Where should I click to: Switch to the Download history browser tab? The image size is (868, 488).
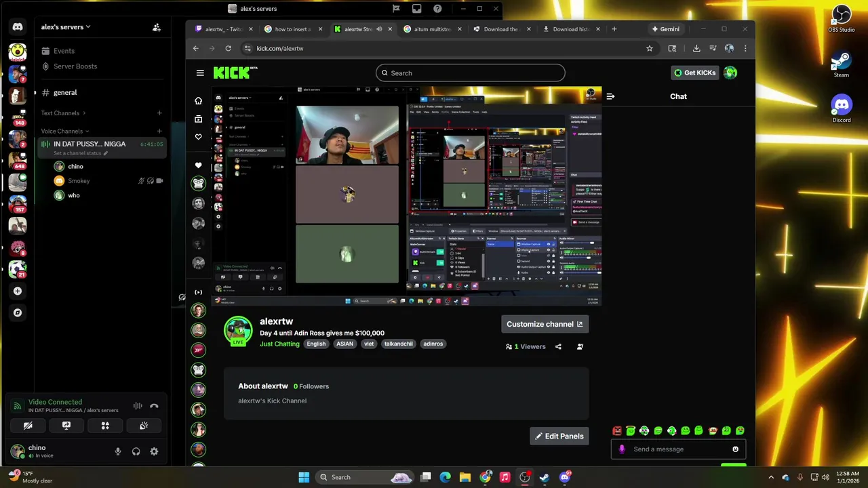click(x=571, y=29)
